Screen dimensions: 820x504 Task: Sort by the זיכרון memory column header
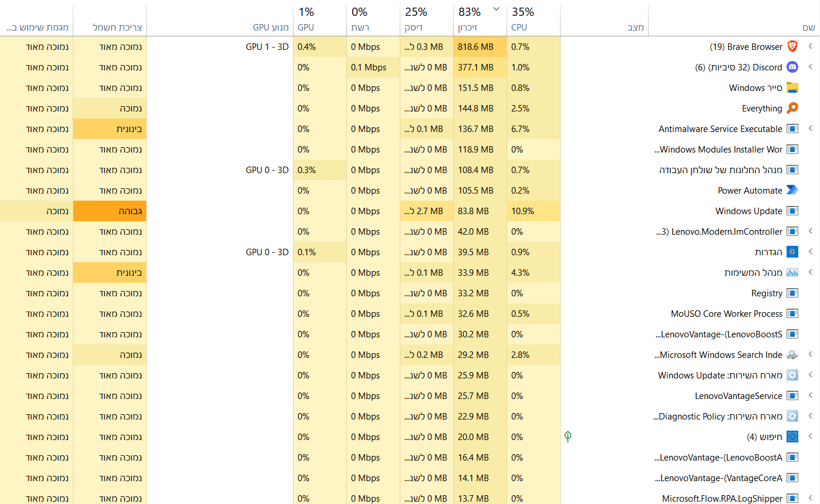[480, 19]
